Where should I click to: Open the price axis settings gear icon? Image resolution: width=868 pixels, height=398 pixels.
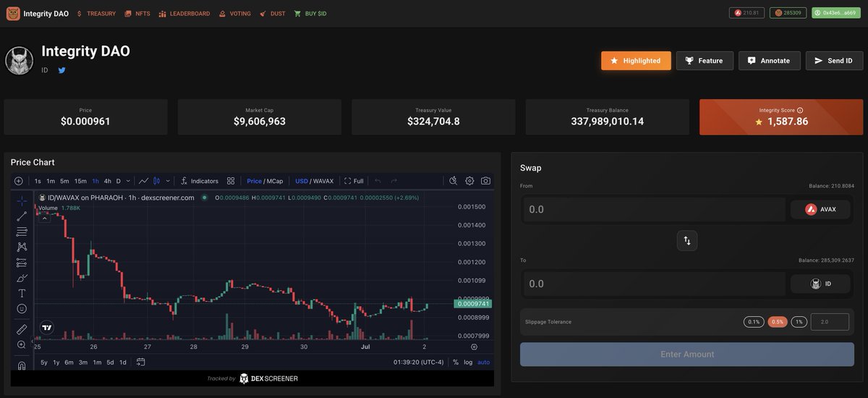point(474,347)
